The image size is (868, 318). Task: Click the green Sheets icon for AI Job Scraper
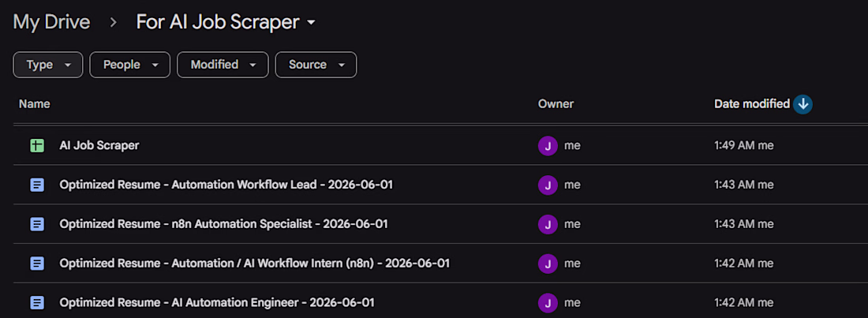(37, 146)
